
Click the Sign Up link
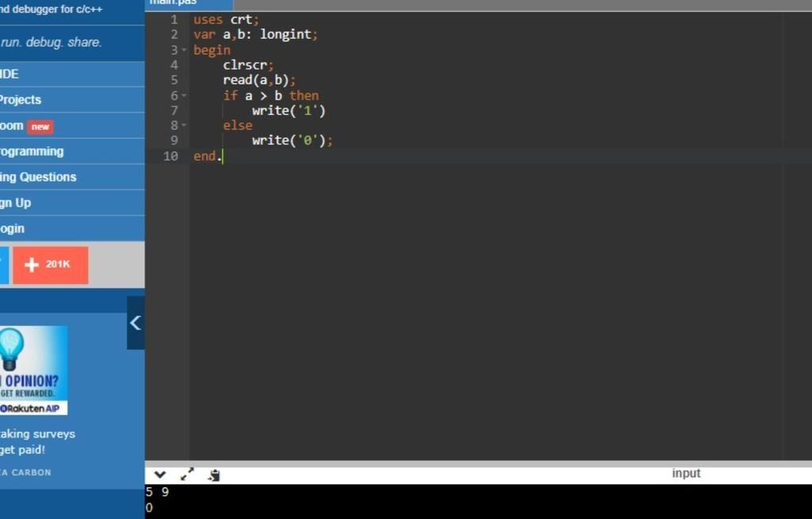16,203
